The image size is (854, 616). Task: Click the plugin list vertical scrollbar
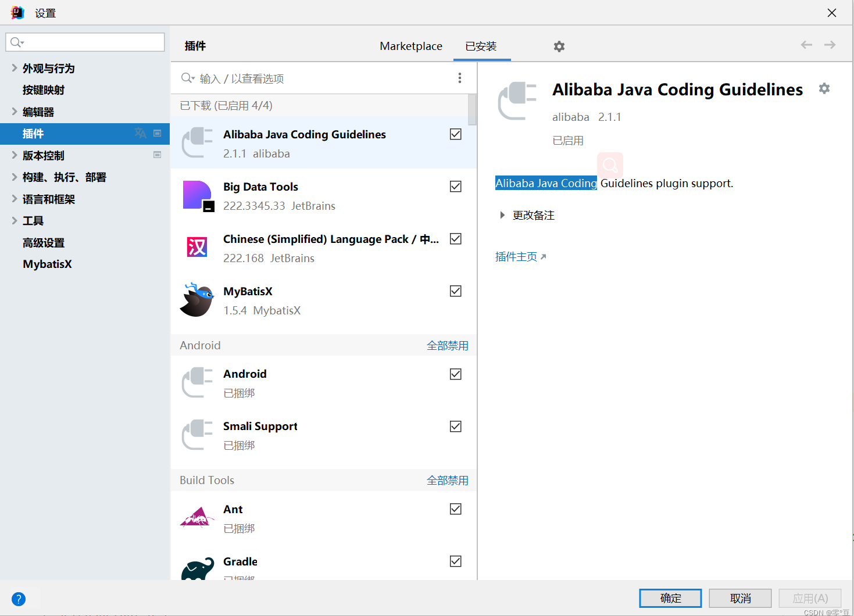(472, 109)
